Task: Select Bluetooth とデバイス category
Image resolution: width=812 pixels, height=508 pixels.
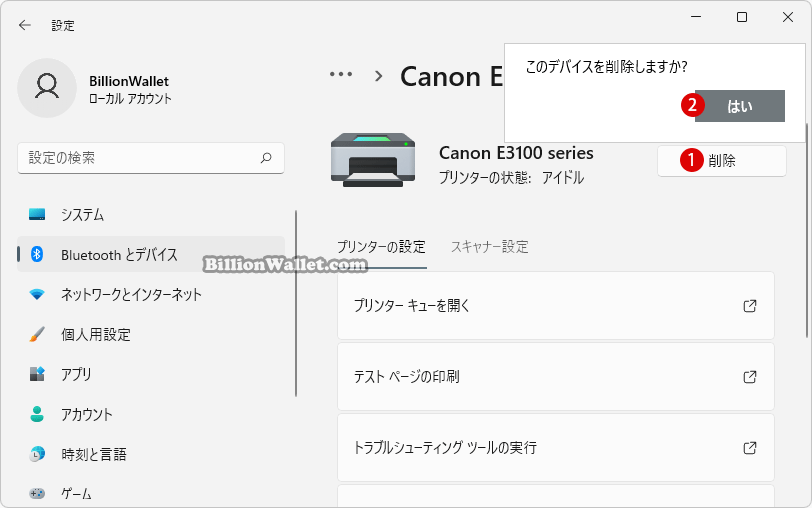Action: (151, 254)
